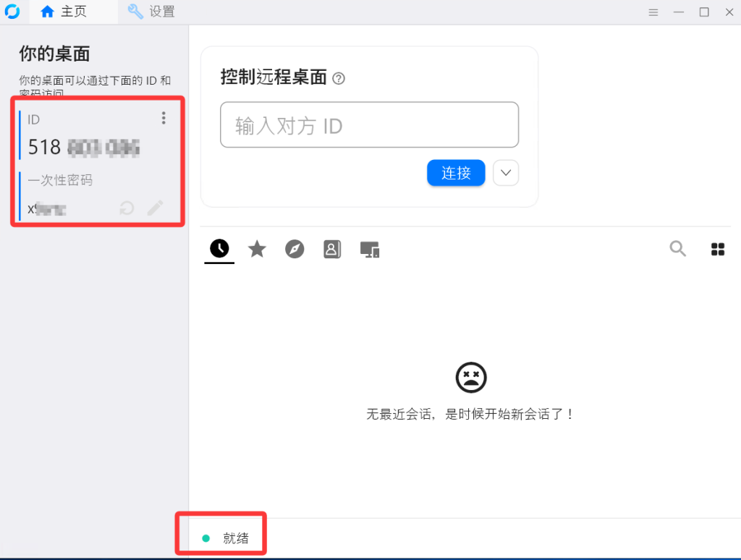Viewport: 741px width, 560px height.
Task: Open the hamburger menu near window controls
Action: click(653, 12)
